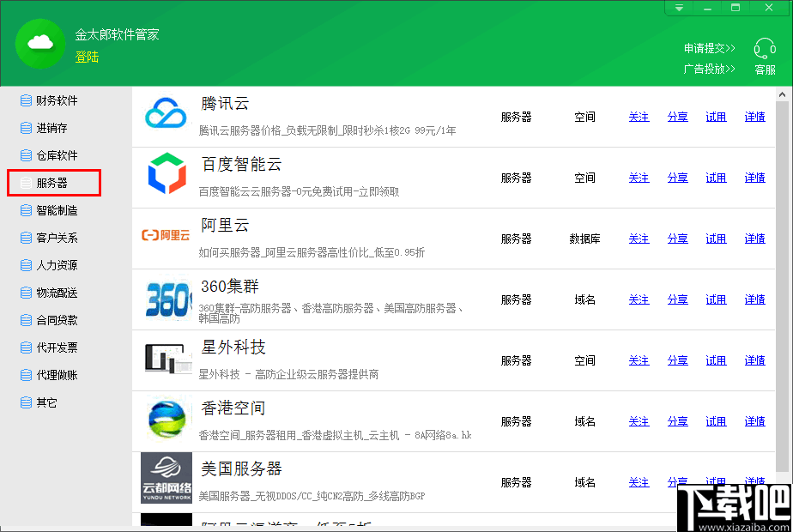Click the 香港空间 globe logo
The image size is (793, 532).
click(x=166, y=420)
